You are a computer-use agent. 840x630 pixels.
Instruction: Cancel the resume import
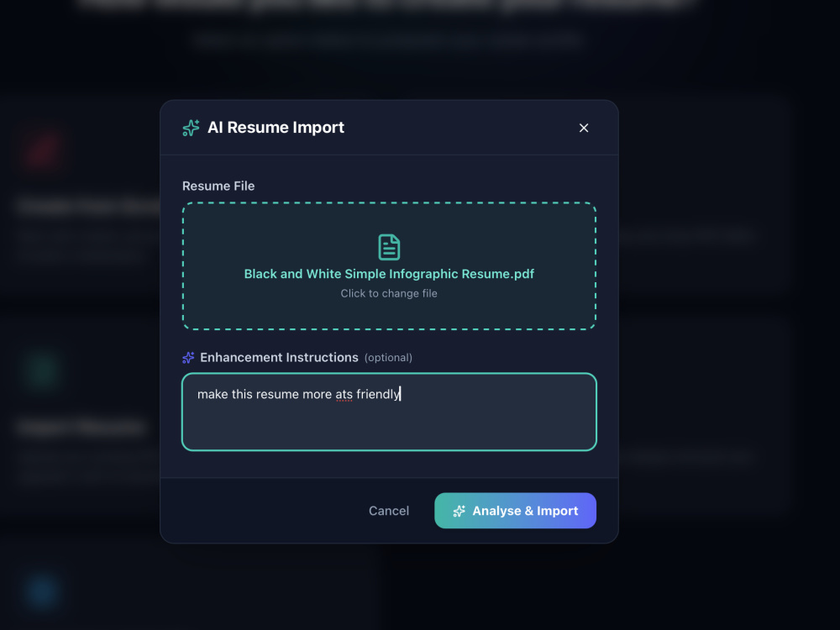[389, 511]
